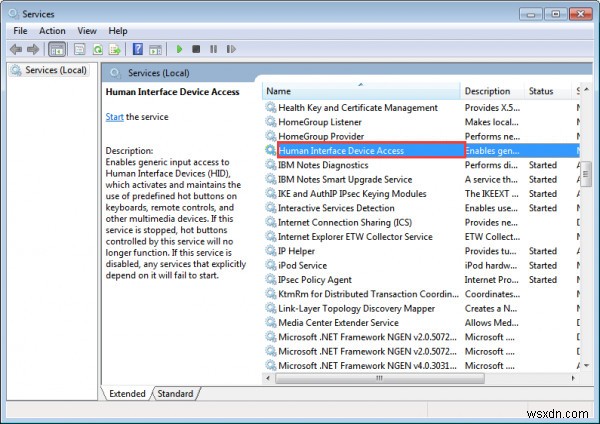Viewport: 600px width, 424px height.
Task: Close the Services window
Action: 580,14
